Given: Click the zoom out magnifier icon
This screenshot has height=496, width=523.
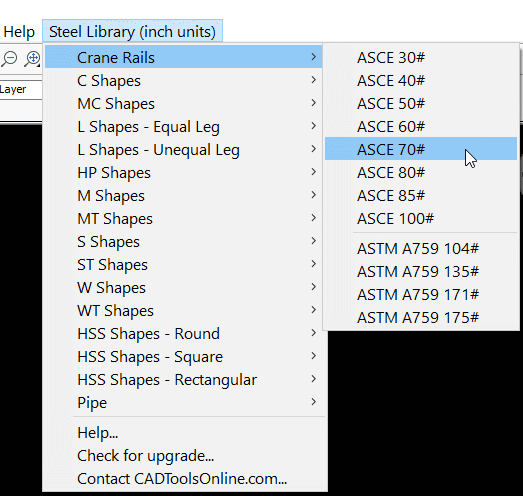Looking at the screenshot, I should 9,59.
